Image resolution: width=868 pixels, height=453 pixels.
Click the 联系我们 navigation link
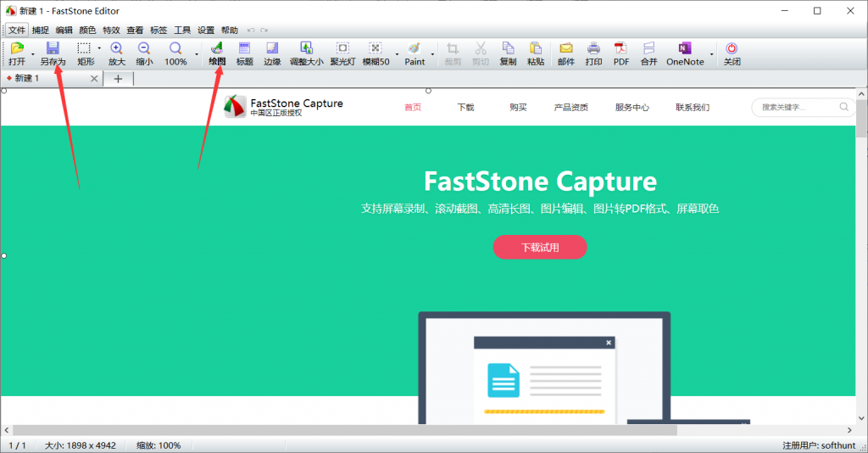[693, 108]
